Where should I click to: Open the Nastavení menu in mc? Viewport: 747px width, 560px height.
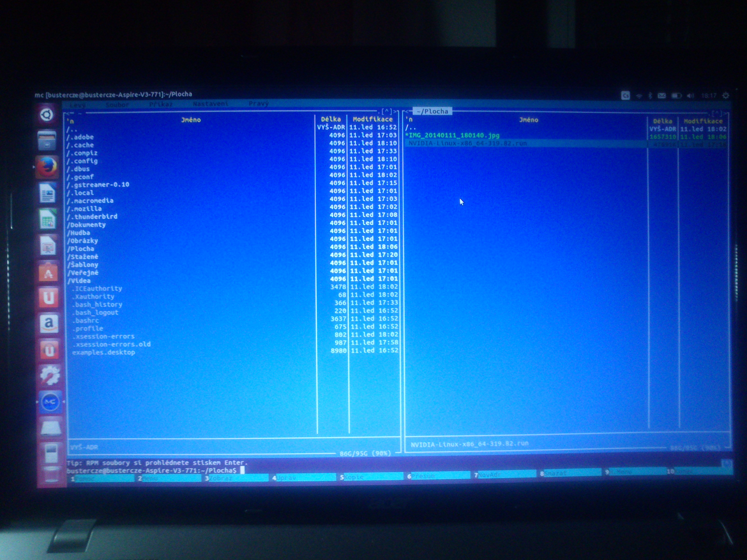210,104
